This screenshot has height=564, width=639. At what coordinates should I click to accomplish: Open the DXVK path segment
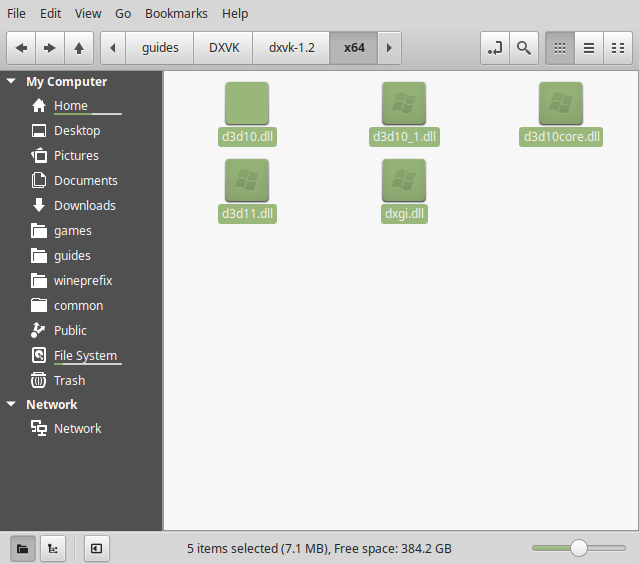point(224,48)
